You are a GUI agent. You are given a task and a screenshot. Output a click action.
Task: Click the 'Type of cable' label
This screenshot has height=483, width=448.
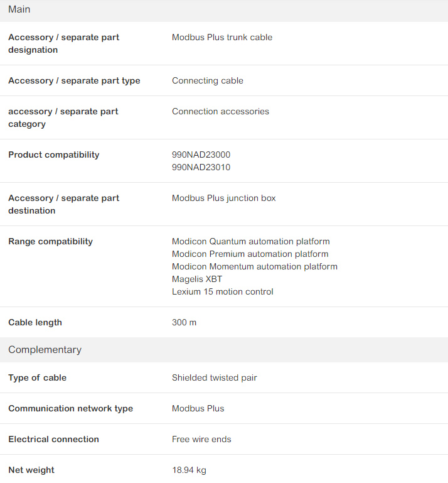click(x=37, y=377)
